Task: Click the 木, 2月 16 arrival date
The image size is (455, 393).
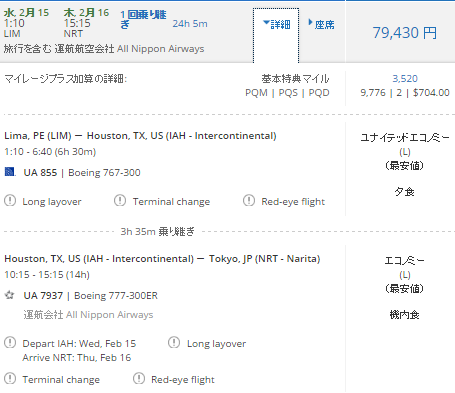Action: tap(86, 13)
